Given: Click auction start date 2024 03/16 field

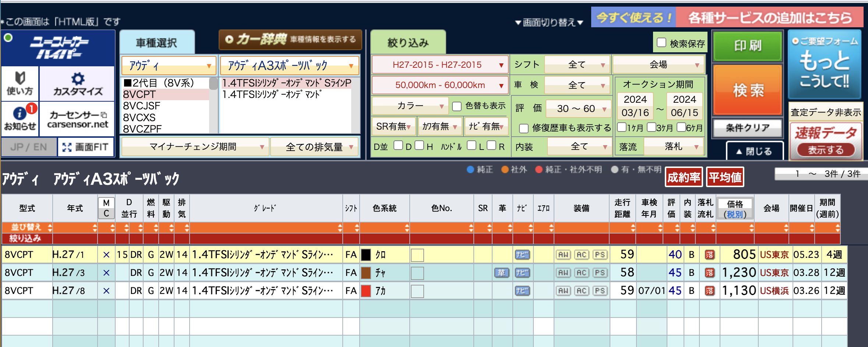Looking at the screenshot, I should click(x=635, y=106).
